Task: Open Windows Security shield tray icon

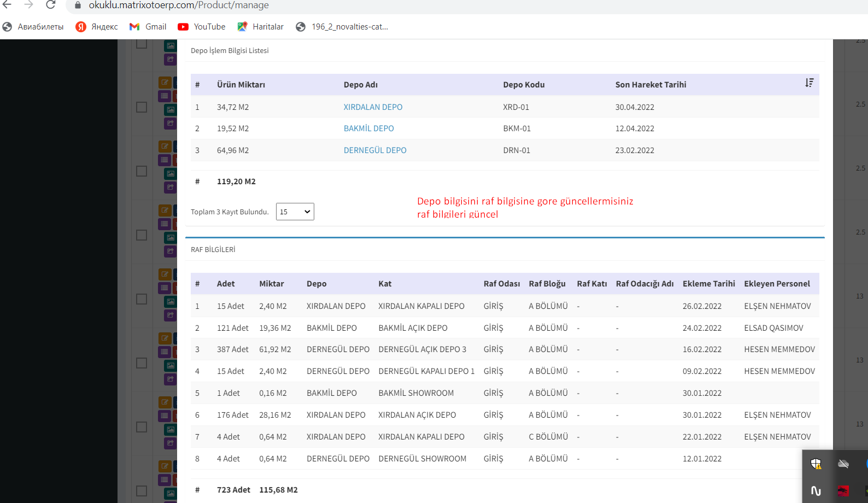Action: coord(816,464)
